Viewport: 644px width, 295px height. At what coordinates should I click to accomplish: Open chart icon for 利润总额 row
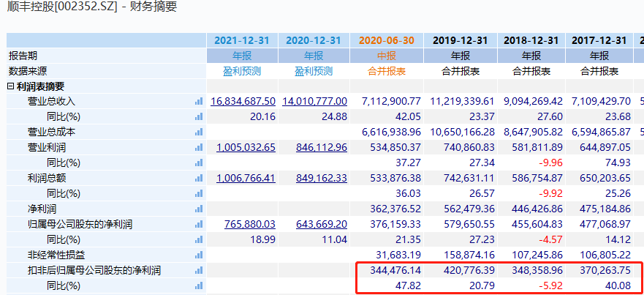[x=199, y=178]
